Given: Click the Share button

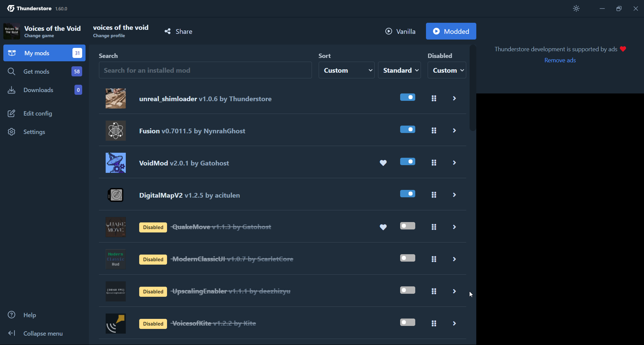Looking at the screenshot, I should coord(178,31).
